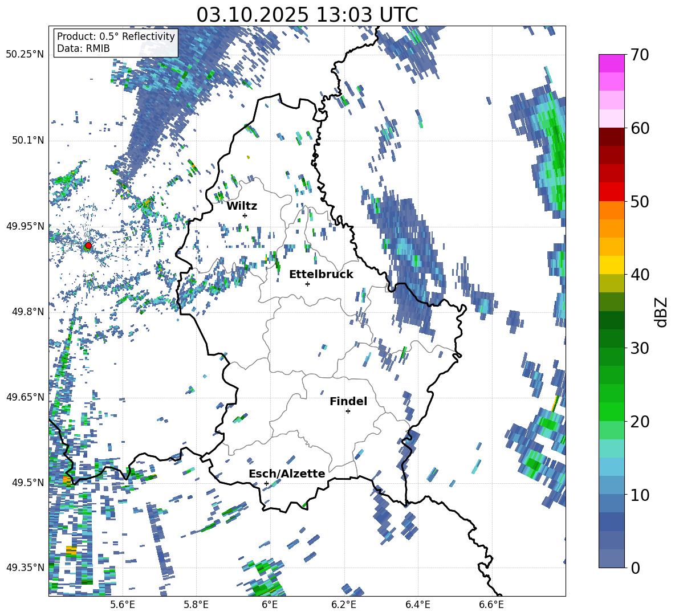Click the 50.1°N latitude label
Image resolution: width=675 pixels, height=616 pixels.
tap(28, 140)
